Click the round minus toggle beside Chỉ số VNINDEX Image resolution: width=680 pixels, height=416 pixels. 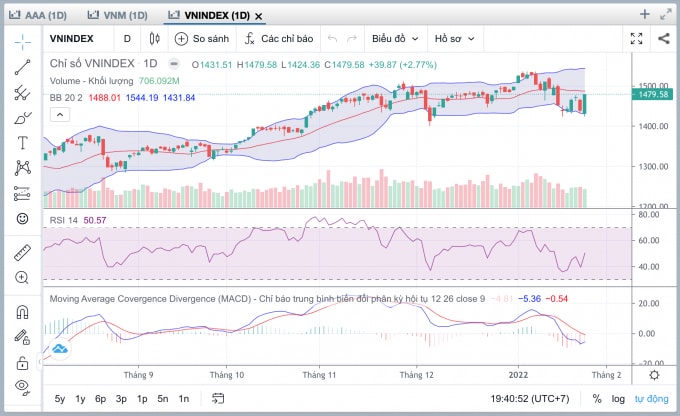pos(174,64)
